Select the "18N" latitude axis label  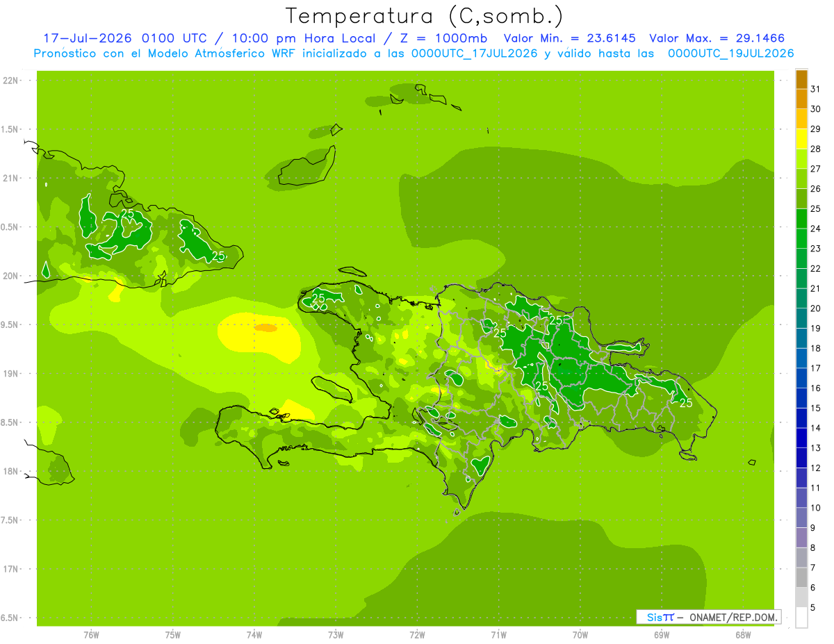coord(11,472)
